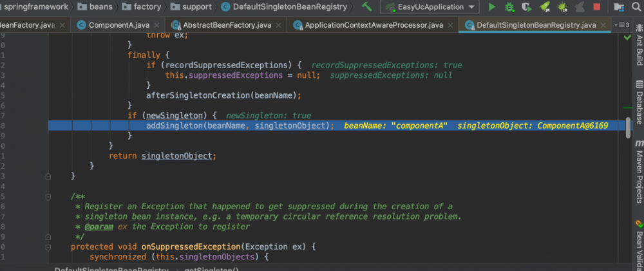Click ApplicationContextAwareProcessor.java locked class icon
644x271 pixels.
click(x=298, y=25)
